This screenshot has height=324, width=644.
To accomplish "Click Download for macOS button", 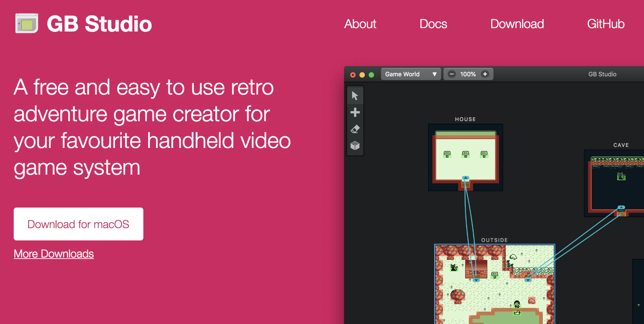I will (79, 224).
